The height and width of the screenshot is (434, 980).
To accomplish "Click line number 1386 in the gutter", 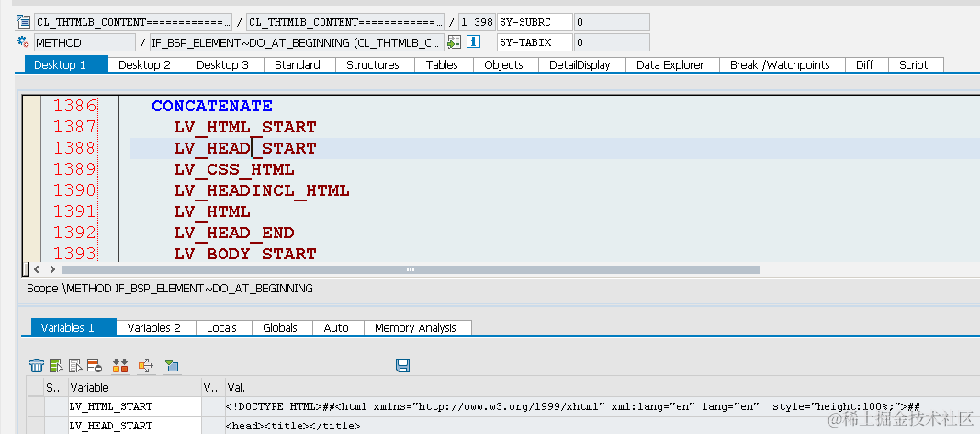I will (74, 106).
